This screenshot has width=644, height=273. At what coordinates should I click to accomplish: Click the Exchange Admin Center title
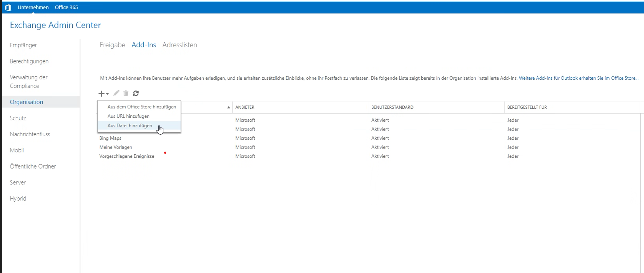pos(55,25)
